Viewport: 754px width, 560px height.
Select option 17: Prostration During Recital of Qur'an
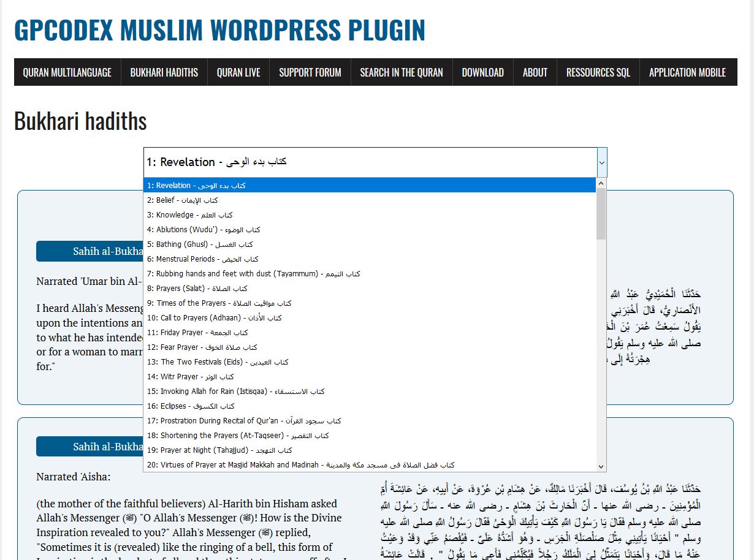click(x=370, y=420)
